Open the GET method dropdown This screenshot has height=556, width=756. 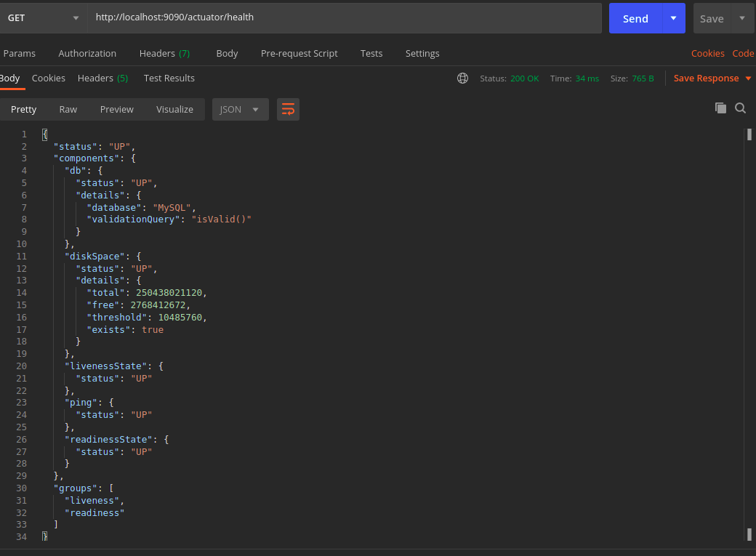[43, 18]
